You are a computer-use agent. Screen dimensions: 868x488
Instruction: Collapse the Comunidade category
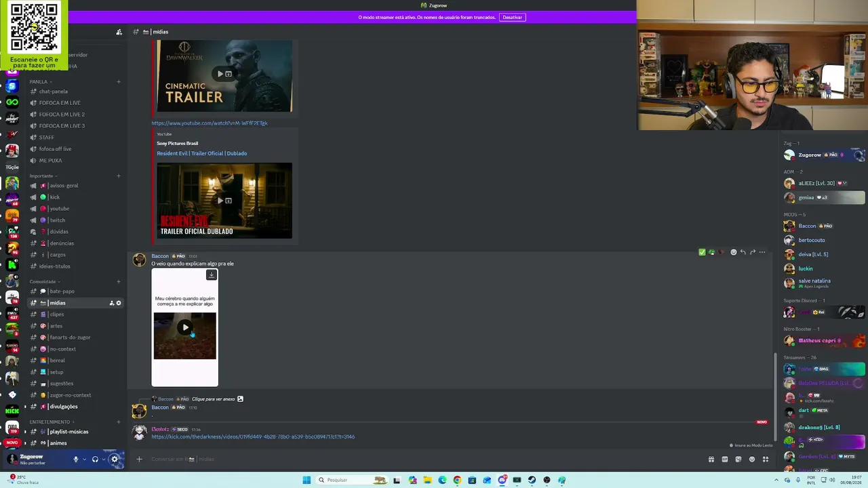45,282
